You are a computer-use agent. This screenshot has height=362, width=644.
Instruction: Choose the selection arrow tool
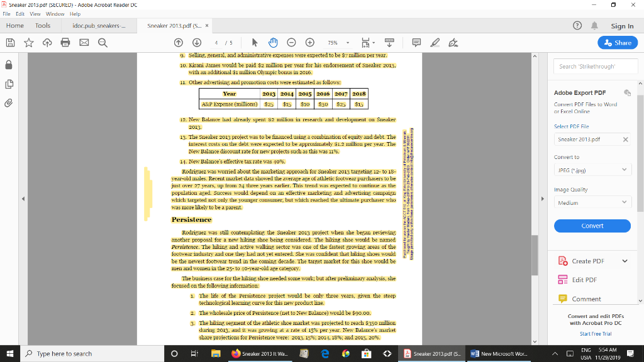coord(255,43)
